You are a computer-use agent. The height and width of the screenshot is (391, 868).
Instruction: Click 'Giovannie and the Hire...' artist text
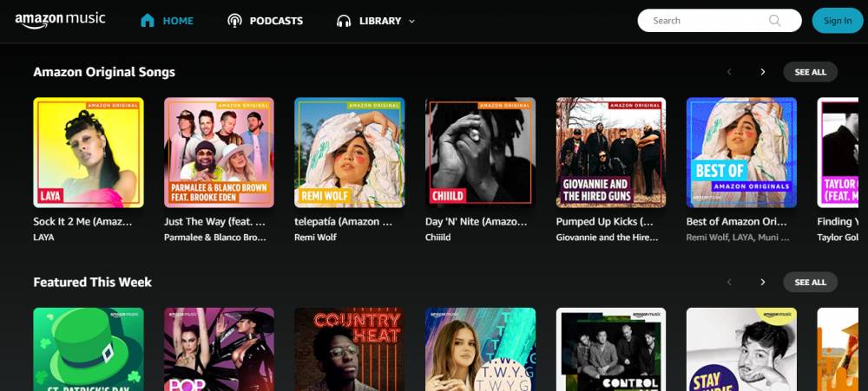608,238
